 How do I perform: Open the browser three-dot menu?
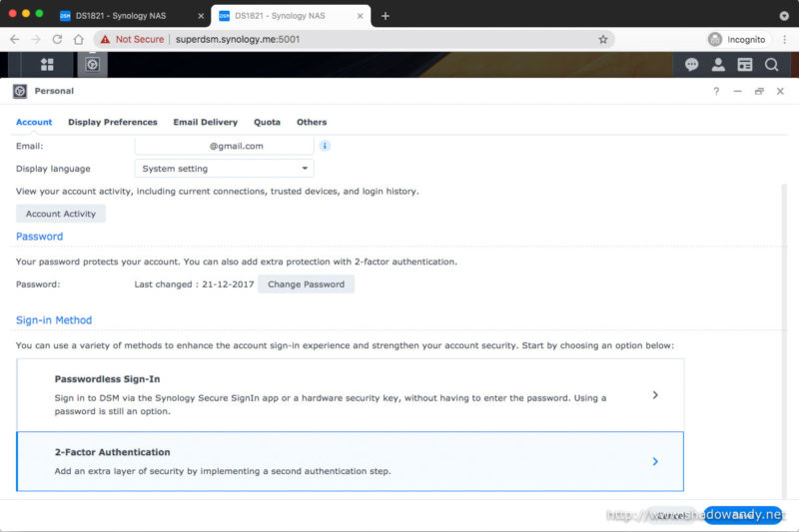tap(785, 39)
